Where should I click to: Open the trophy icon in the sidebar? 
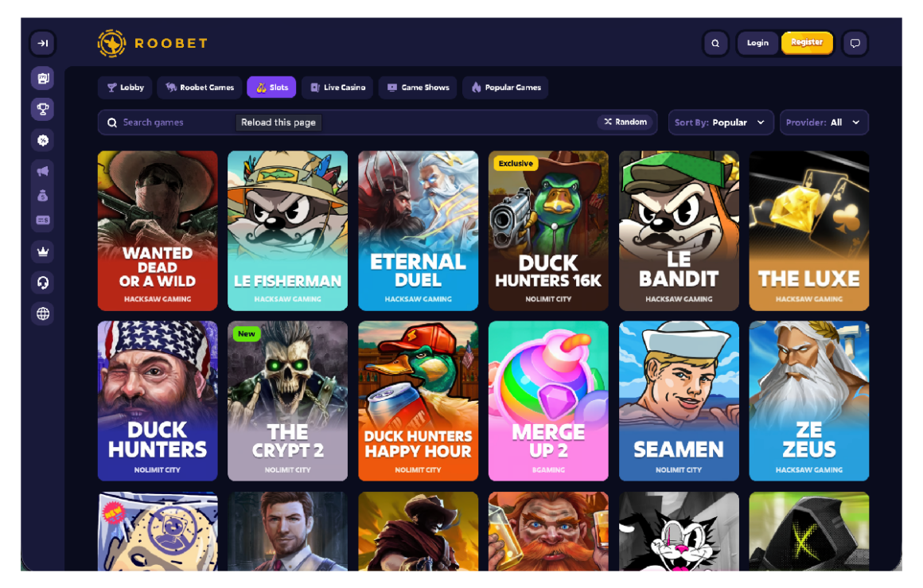click(43, 109)
